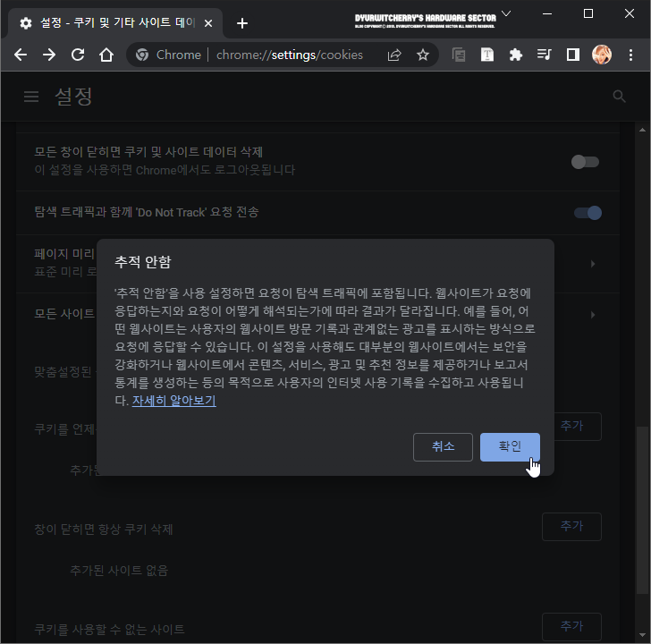Select the 설정 cookies tab
The height and width of the screenshot is (644, 651).
115,23
